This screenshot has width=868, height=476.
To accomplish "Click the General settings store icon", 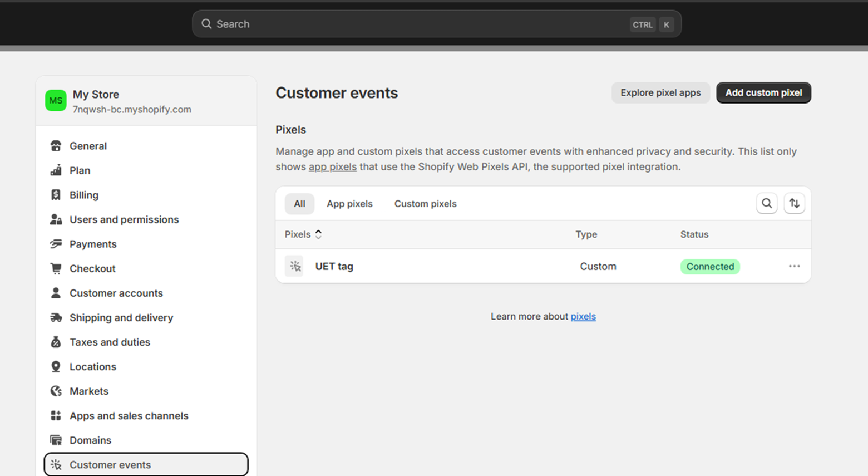I will pyautogui.click(x=56, y=146).
